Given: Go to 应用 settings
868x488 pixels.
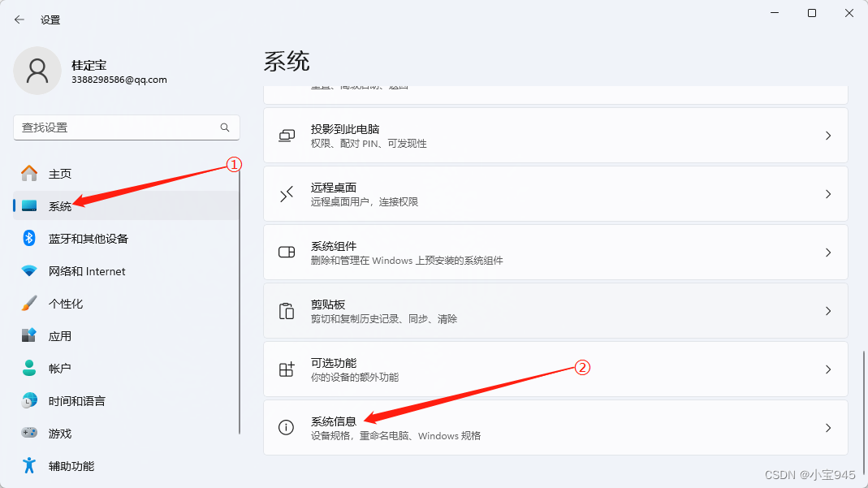Looking at the screenshot, I should (x=126, y=336).
